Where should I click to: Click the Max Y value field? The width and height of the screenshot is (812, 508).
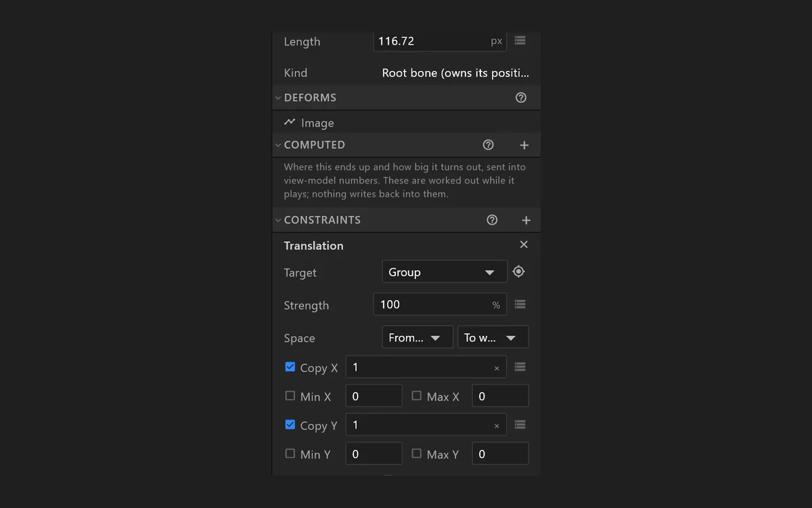(501, 454)
